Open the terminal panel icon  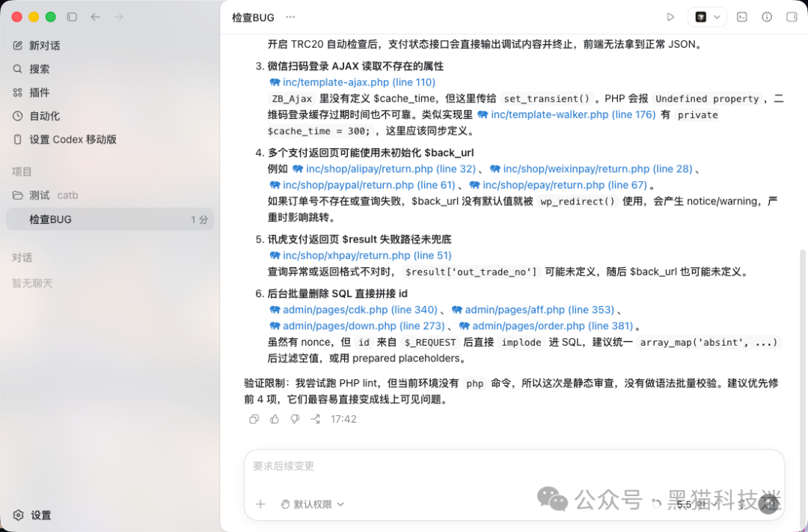click(742, 17)
